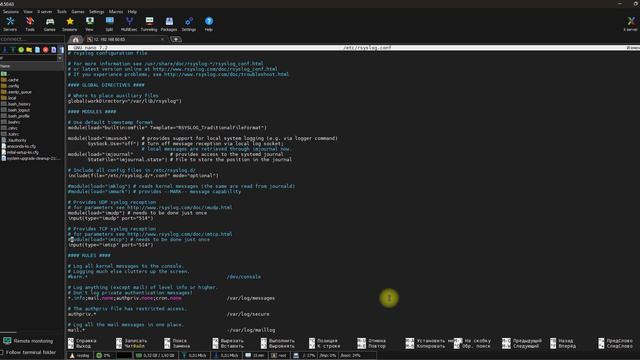Click the blue download arrow in SFTP toolbar

(x=5, y=50)
